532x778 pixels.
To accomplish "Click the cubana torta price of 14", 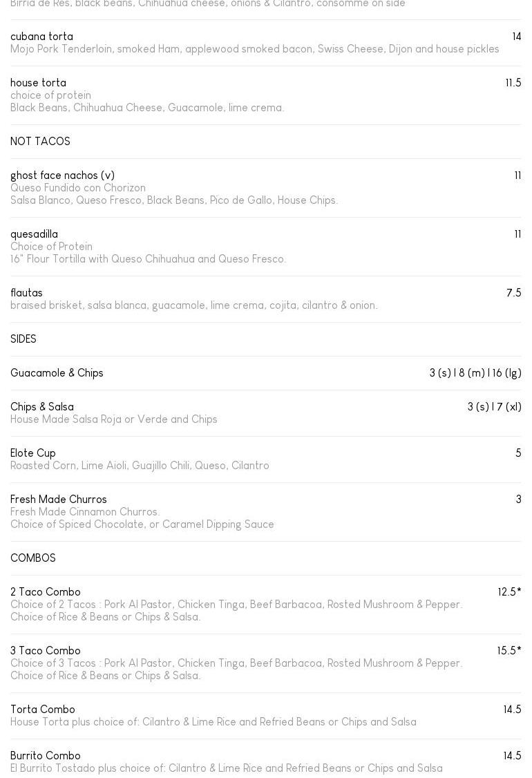I will click(x=516, y=37).
